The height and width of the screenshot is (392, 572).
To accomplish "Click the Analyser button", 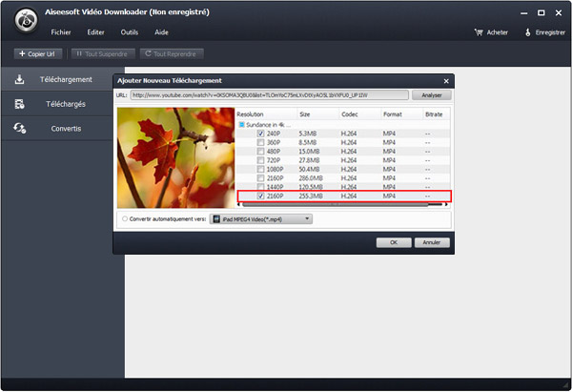I will pos(431,95).
